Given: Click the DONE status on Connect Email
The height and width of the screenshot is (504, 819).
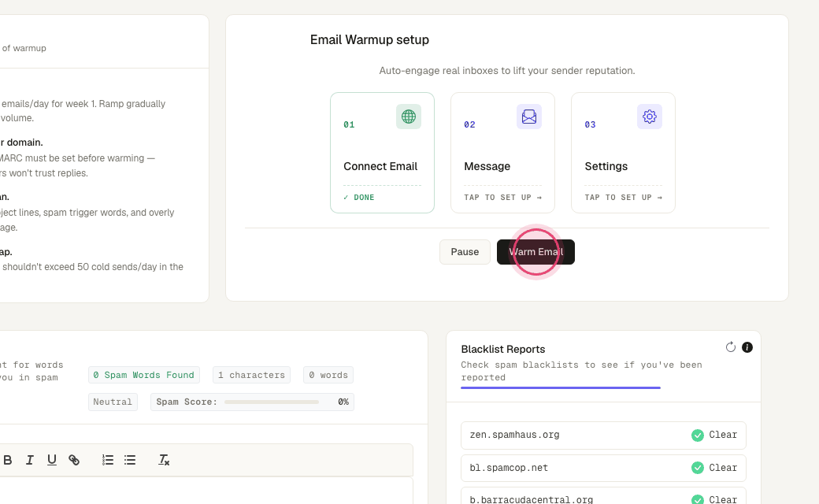Looking at the screenshot, I should [x=359, y=198].
